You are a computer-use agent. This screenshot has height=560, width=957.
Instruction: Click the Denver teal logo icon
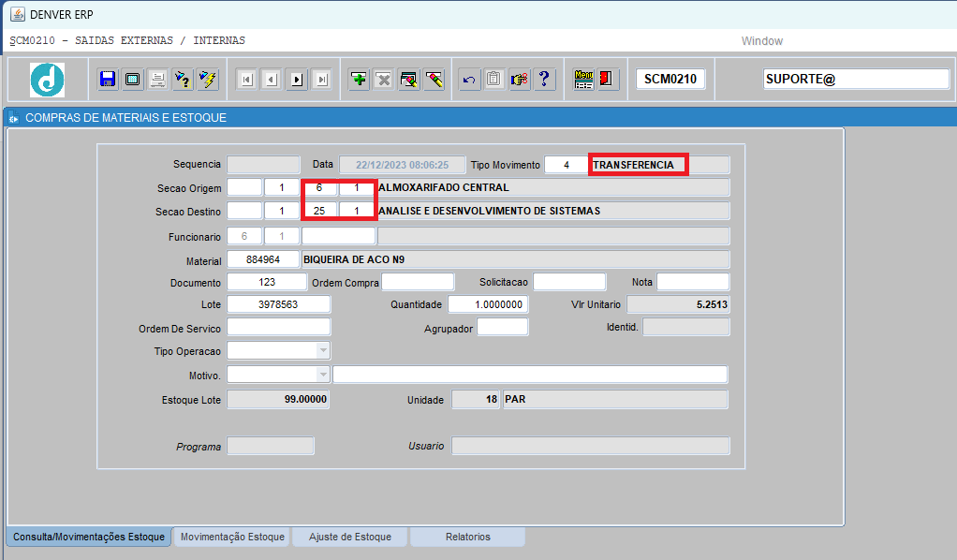click(x=47, y=80)
